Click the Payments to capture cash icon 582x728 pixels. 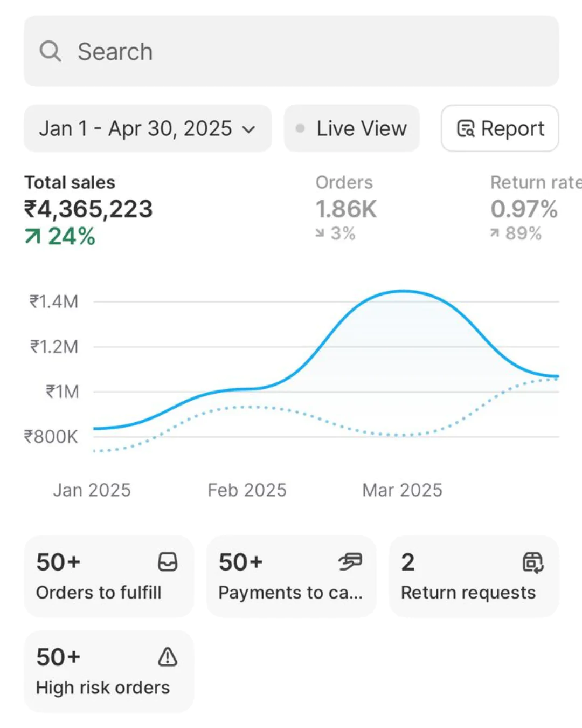[x=350, y=562]
